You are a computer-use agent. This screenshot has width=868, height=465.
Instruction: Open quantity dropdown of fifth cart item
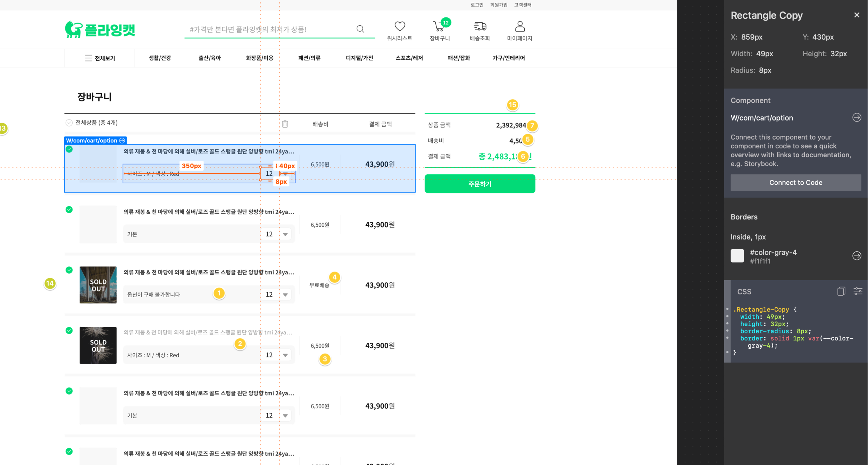tap(285, 416)
